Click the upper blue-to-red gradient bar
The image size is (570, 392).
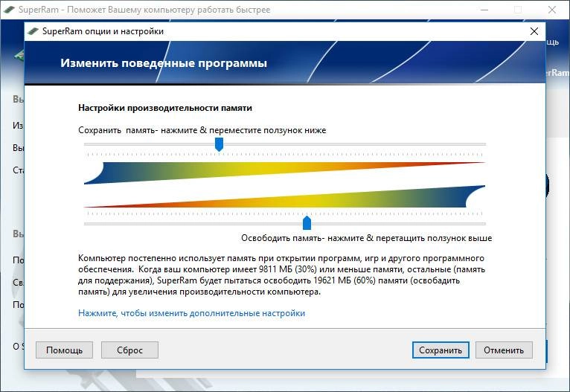[x=285, y=173]
